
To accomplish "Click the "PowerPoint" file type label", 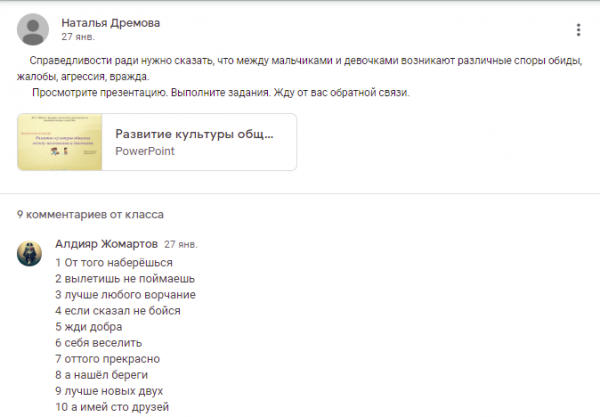I will 145,151.
